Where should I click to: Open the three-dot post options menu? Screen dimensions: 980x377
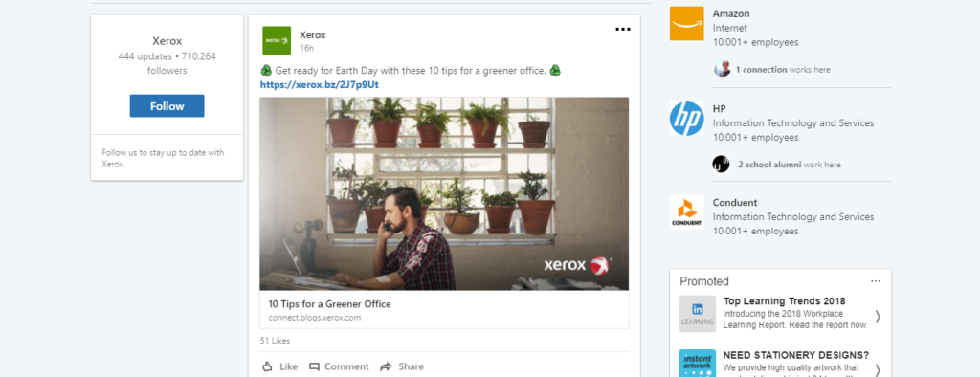pos(622,30)
